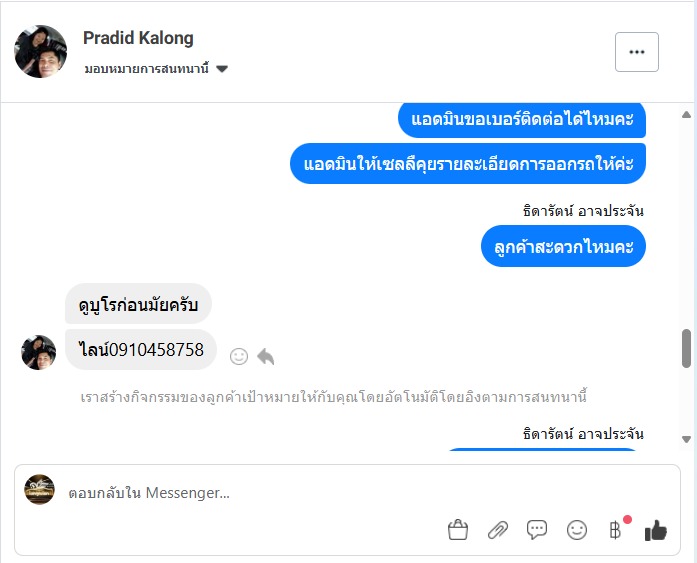Click the Baht payment request icon
697x563 pixels.
coord(615,530)
